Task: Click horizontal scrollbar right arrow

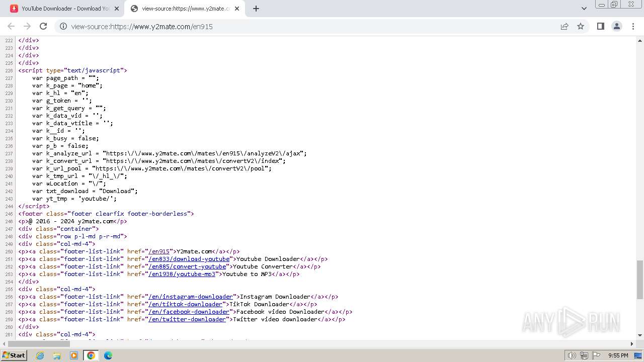Action: (x=632, y=344)
